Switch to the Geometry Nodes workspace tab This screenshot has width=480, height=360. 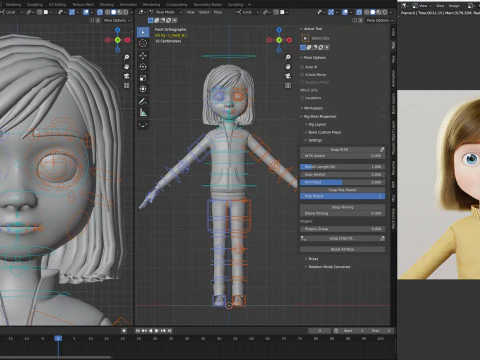(x=208, y=5)
